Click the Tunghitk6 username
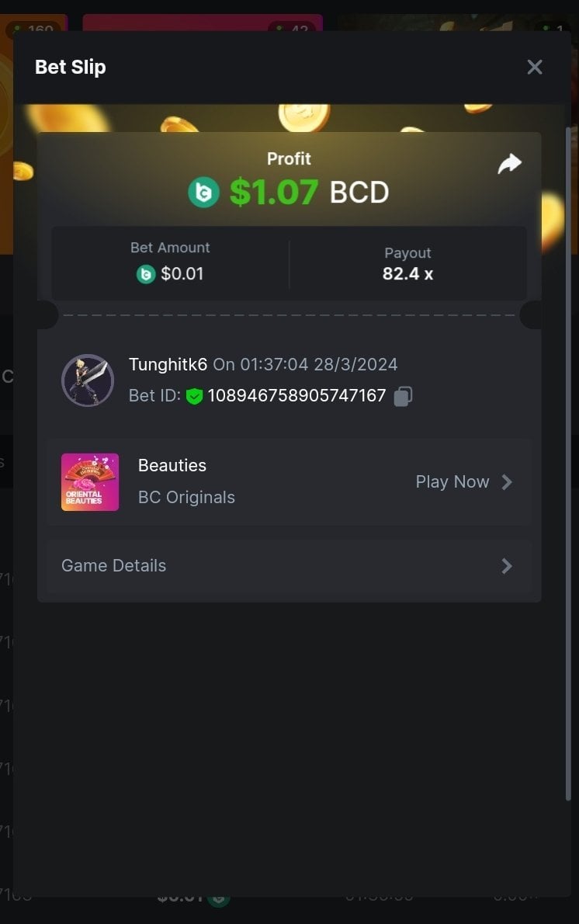The image size is (579, 924). pyautogui.click(x=168, y=364)
